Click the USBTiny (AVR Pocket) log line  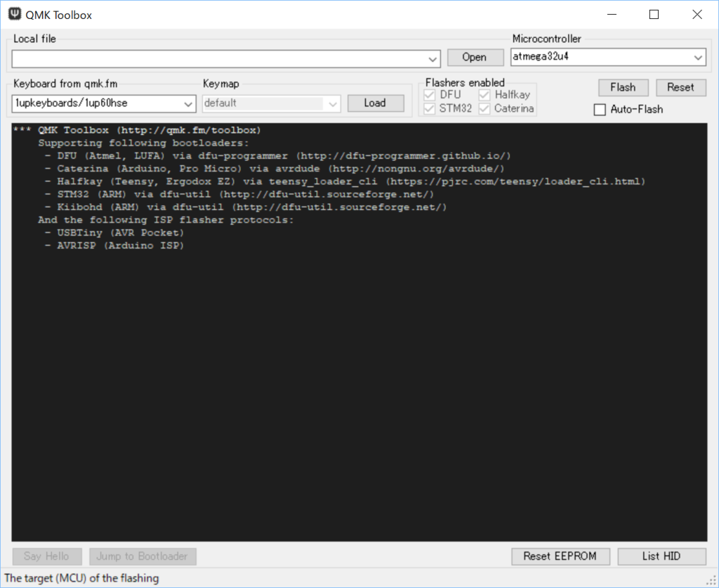point(114,233)
